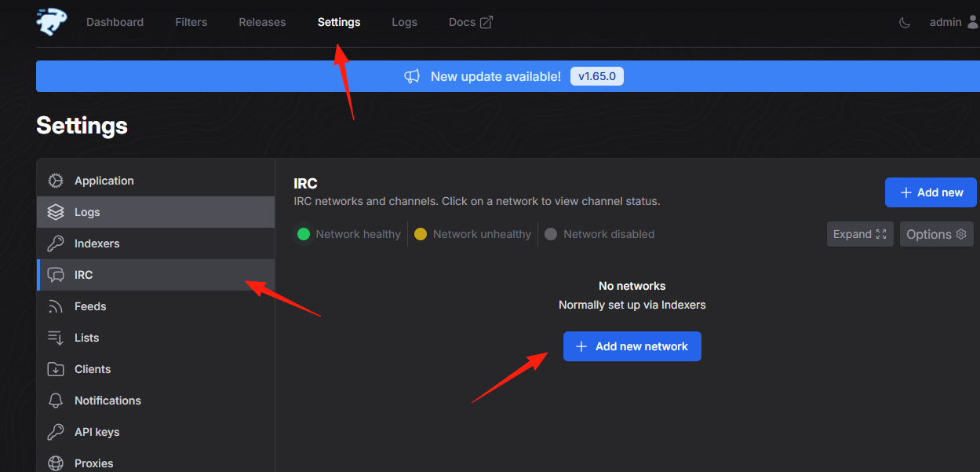Select the Logs stack icon in sidebar
The height and width of the screenshot is (472, 980).
pos(56,212)
